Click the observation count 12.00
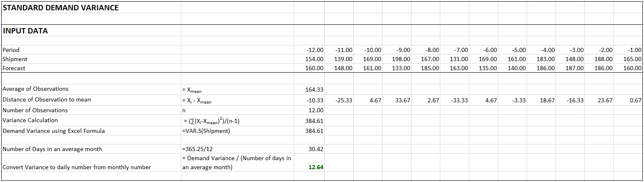The image size is (644, 182). pyautogui.click(x=316, y=110)
